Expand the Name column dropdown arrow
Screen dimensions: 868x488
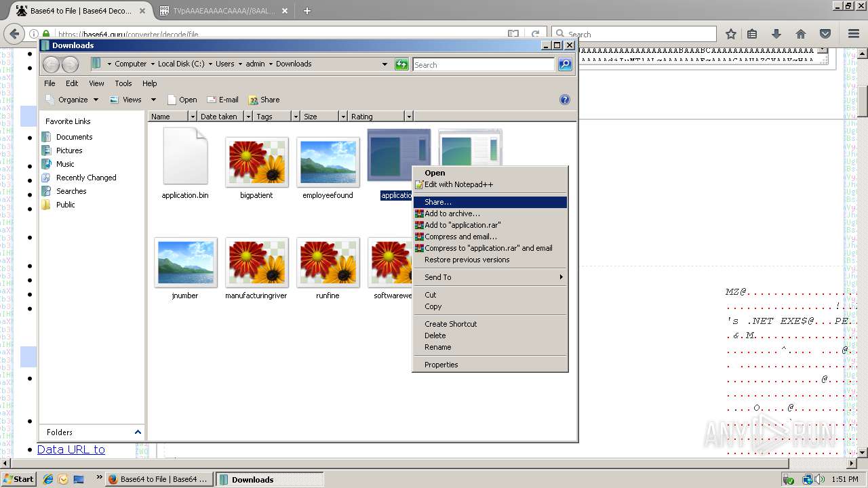(x=193, y=117)
